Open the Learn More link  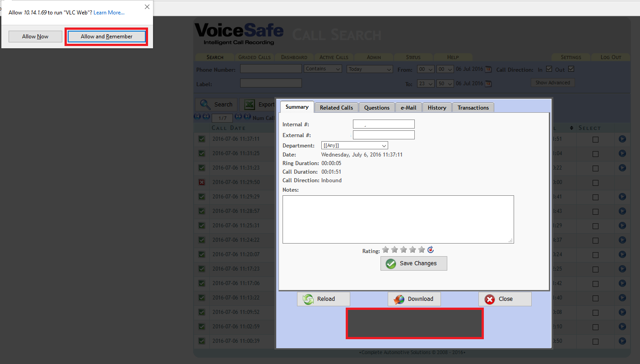pyautogui.click(x=109, y=13)
